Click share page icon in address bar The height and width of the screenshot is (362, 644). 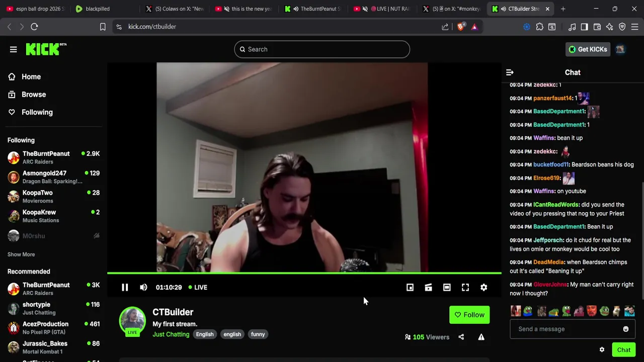(445, 27)
